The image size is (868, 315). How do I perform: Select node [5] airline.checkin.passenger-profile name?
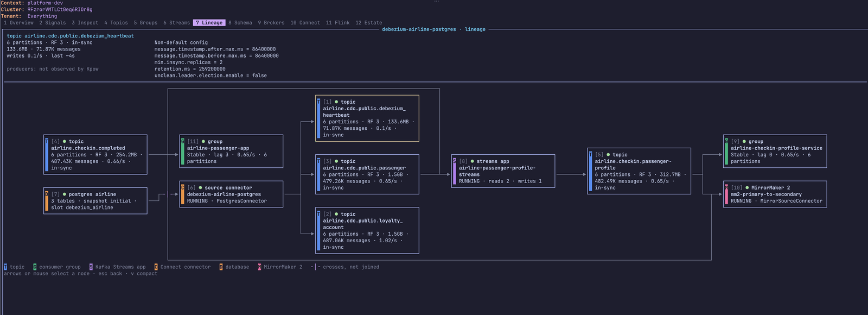point(633,165)
